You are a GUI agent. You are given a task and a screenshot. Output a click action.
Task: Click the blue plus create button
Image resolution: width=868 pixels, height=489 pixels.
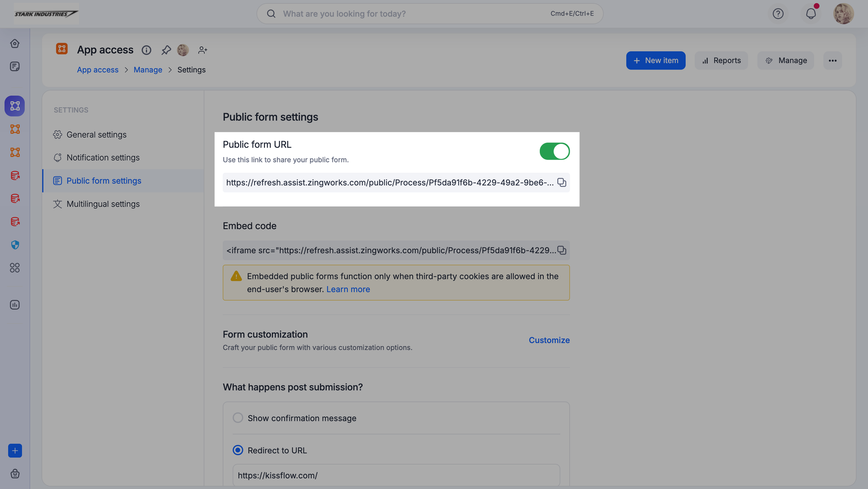[15, 451]
